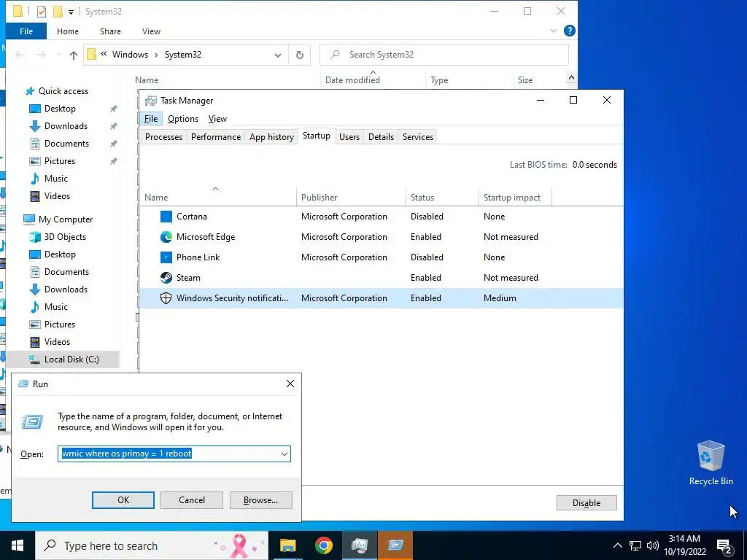Switch to the Performance tab
This screenshot has height=560, width=747.
click(216, 137)
